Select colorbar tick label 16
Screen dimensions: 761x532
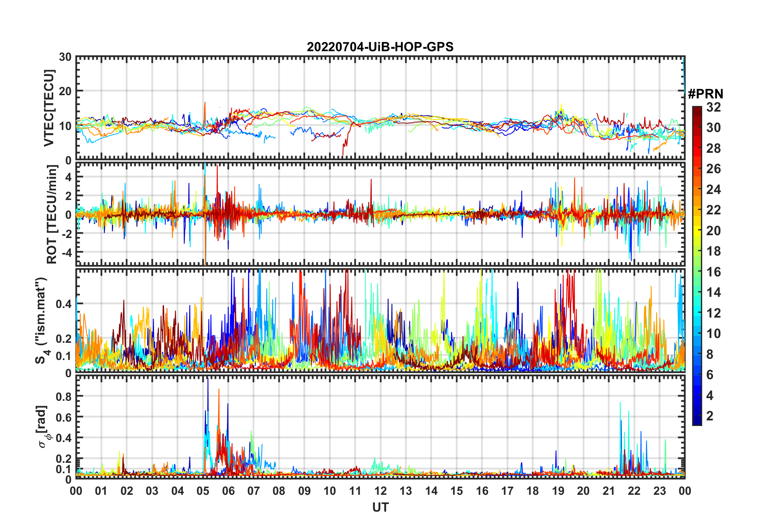[x=713, y=272]
